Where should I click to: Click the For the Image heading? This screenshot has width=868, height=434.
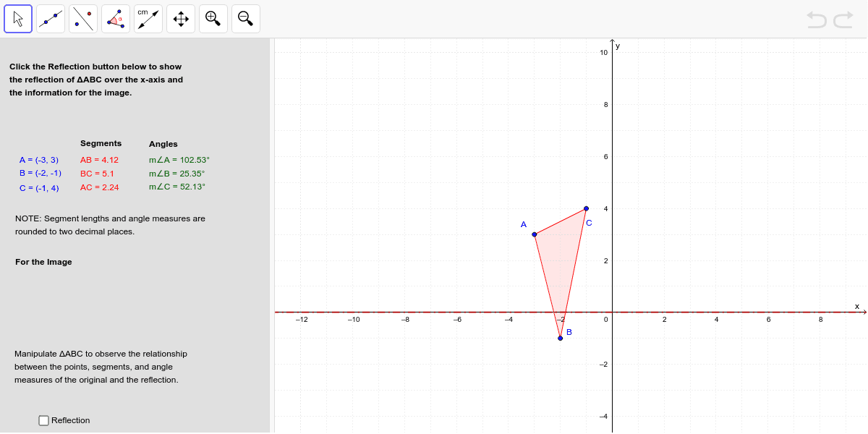[43, 262]
